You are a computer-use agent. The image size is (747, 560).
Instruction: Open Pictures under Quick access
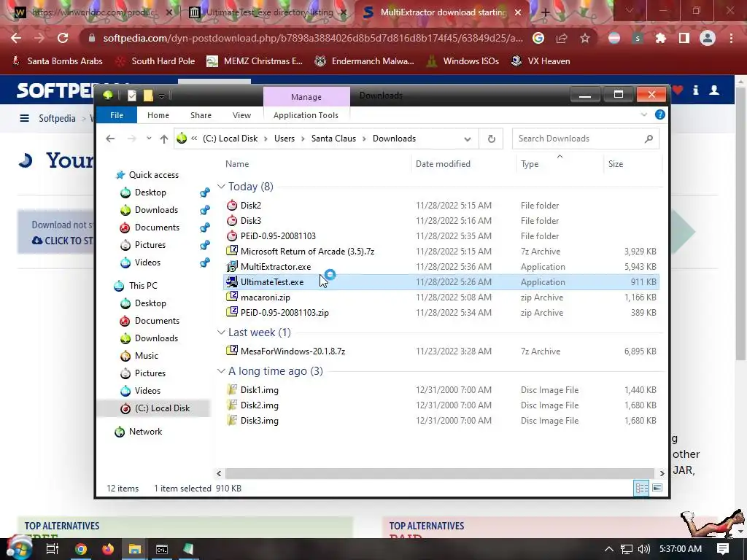click(150, 245)
